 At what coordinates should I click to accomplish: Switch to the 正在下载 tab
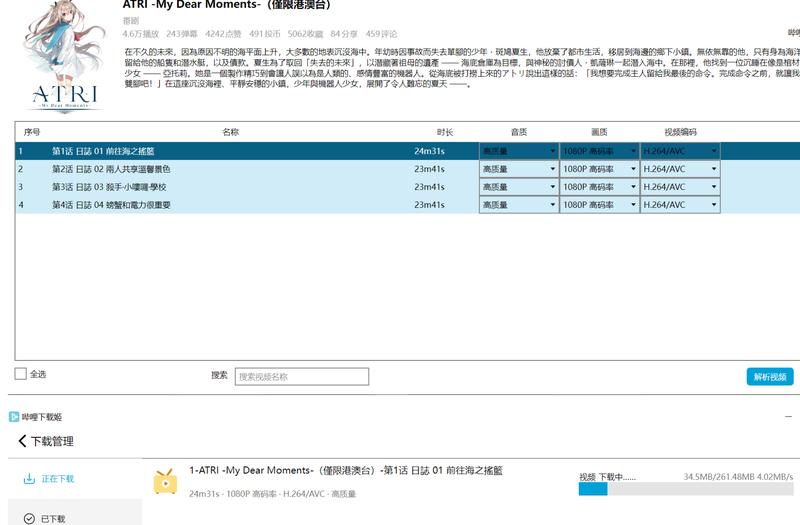(74, 479)
